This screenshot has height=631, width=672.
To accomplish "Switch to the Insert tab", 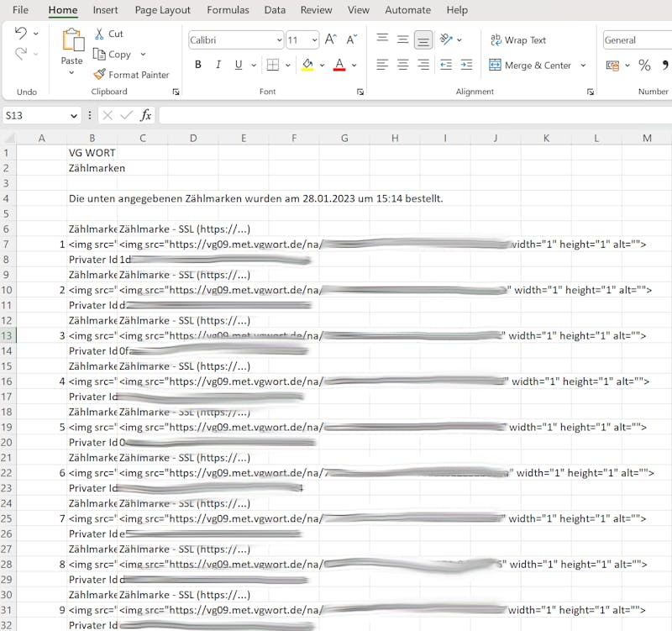I will (105, 10).
